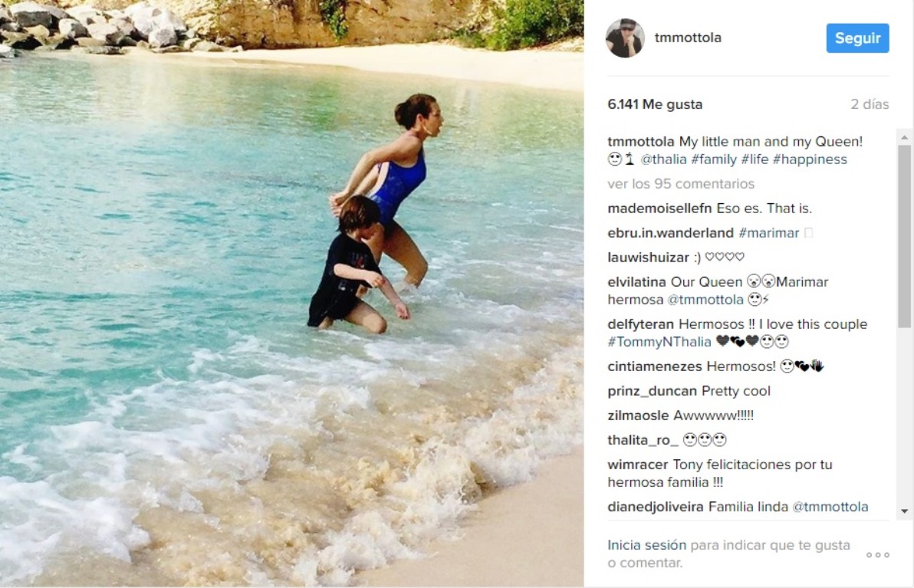Open the #marimar hashtag in comment

[769, 232]
